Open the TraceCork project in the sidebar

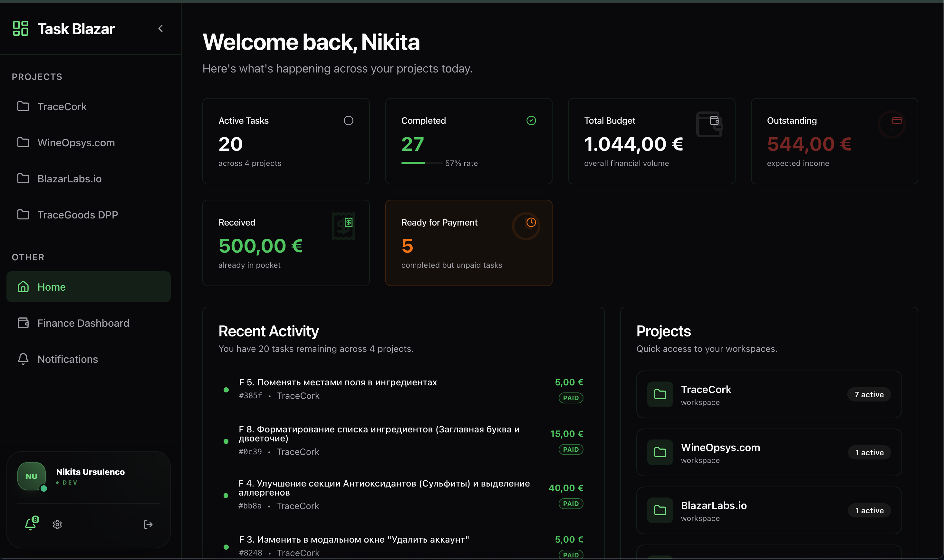89,107
